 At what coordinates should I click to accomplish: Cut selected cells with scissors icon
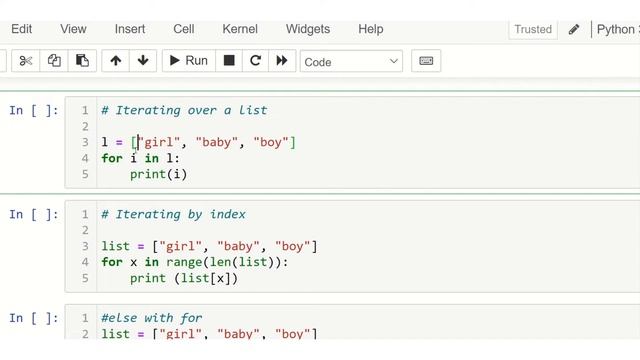26,61
